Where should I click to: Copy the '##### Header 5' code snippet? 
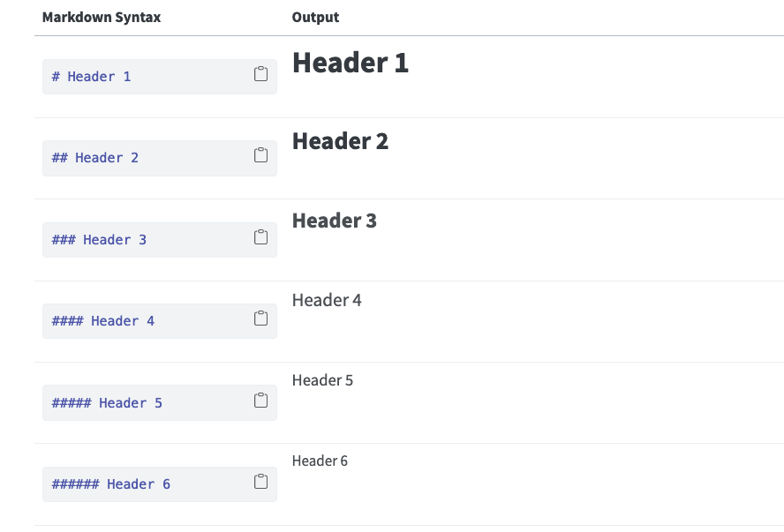pos(260,401)
